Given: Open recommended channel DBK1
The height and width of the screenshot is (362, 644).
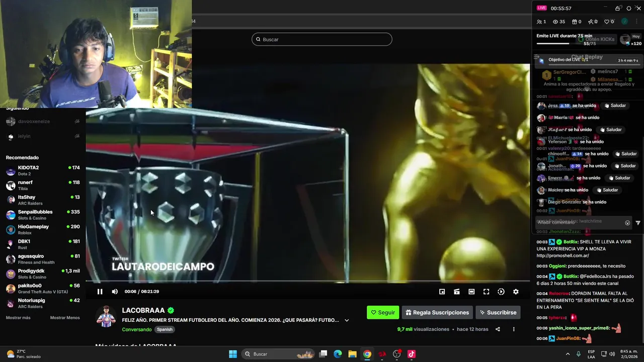Looking at the screenshot, I should [x=43, y=244].
